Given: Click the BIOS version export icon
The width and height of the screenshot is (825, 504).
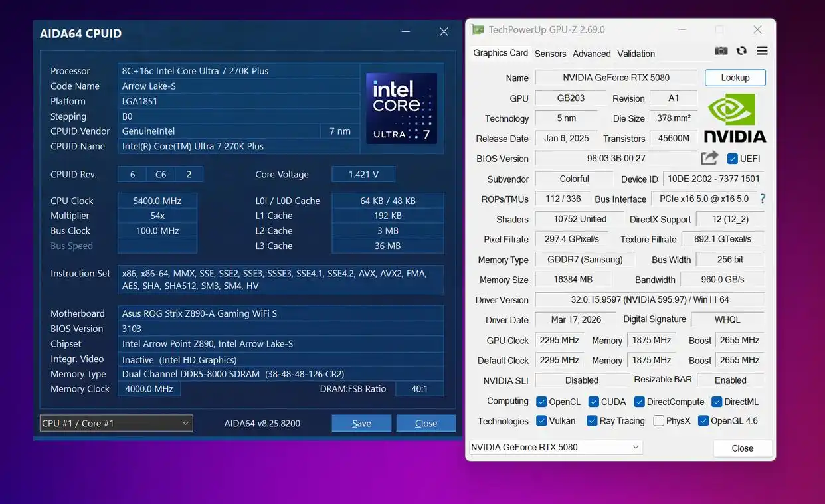Looking at the screenshot, I should [709, 158].
